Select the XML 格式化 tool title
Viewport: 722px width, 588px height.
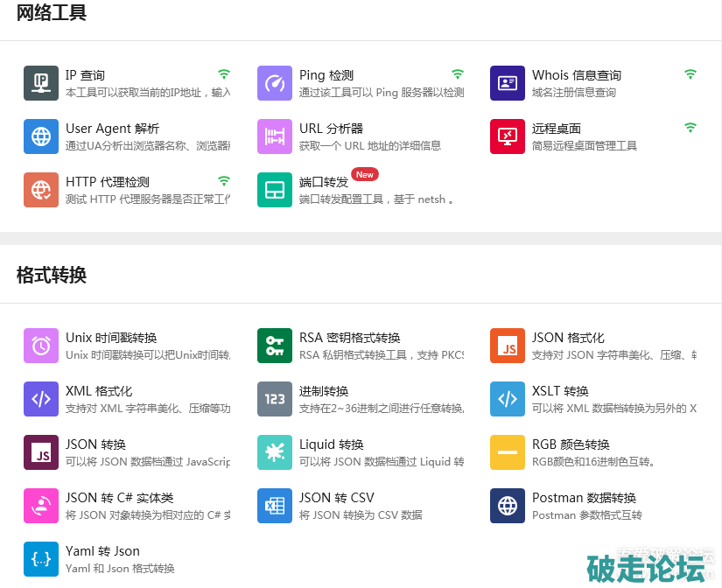[x=99, y=391]
